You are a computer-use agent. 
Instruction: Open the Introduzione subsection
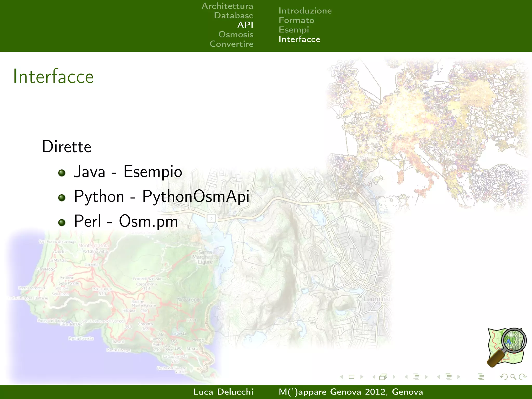tap(305, 11)
